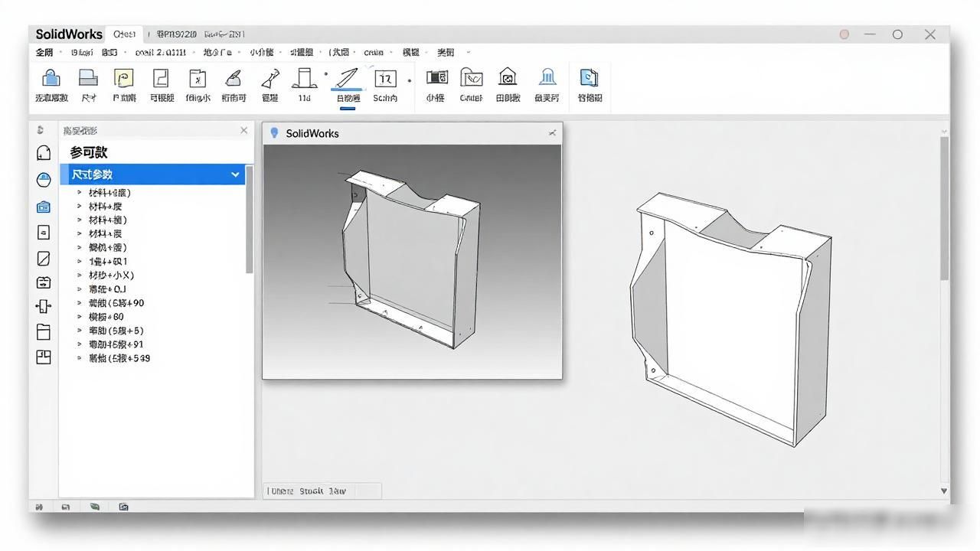Switch to the Qlest title tab
Viewport: 980px width, 551px height.
click(x=124, y=34)
